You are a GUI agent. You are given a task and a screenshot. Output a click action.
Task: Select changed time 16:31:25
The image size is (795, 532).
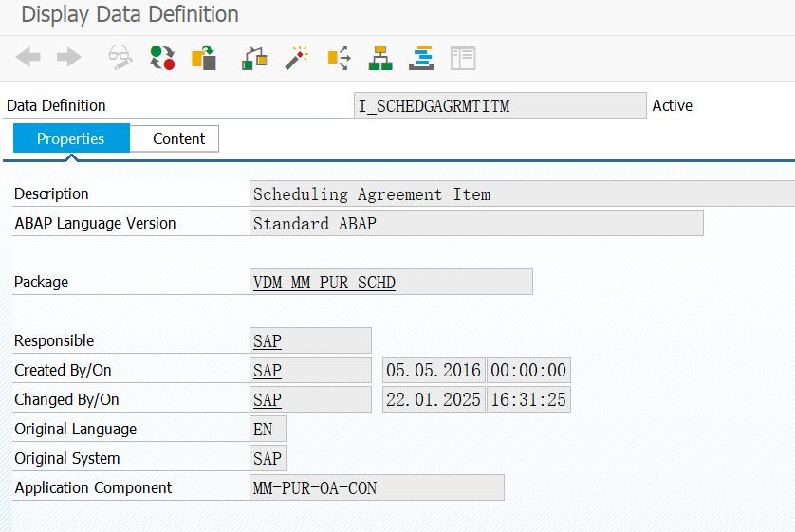[528, 399]
